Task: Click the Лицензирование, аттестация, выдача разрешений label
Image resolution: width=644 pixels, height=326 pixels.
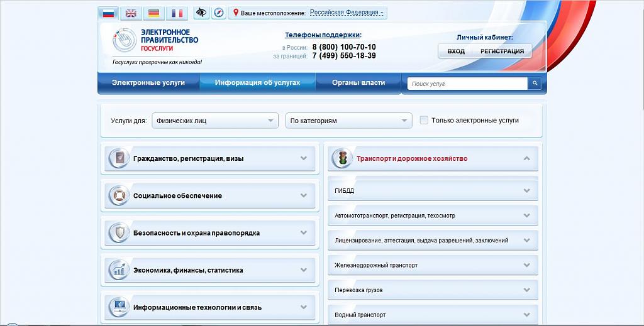Action: (x=421, y=241)
